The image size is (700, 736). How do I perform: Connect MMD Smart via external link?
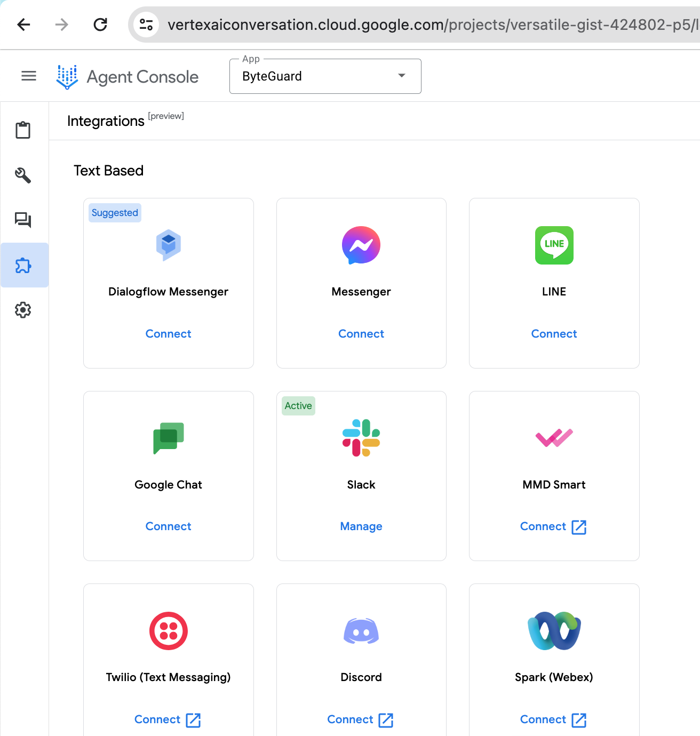point(554,527)
